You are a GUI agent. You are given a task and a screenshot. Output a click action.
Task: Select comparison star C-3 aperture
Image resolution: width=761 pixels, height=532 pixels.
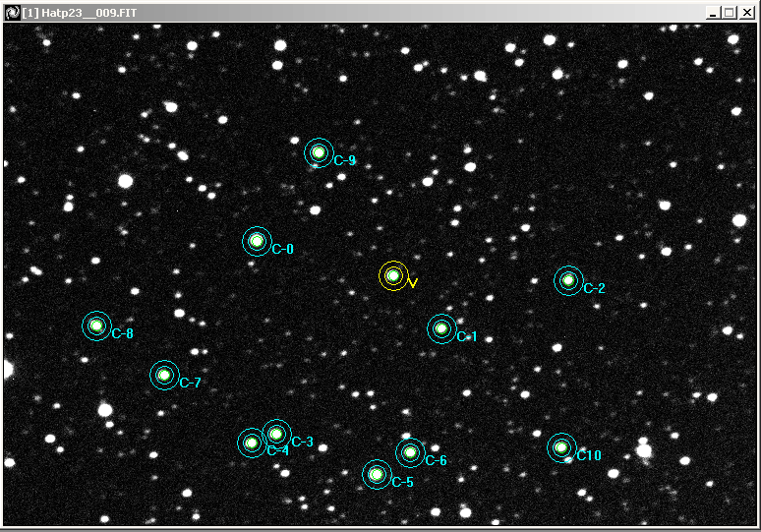[276, 434]
